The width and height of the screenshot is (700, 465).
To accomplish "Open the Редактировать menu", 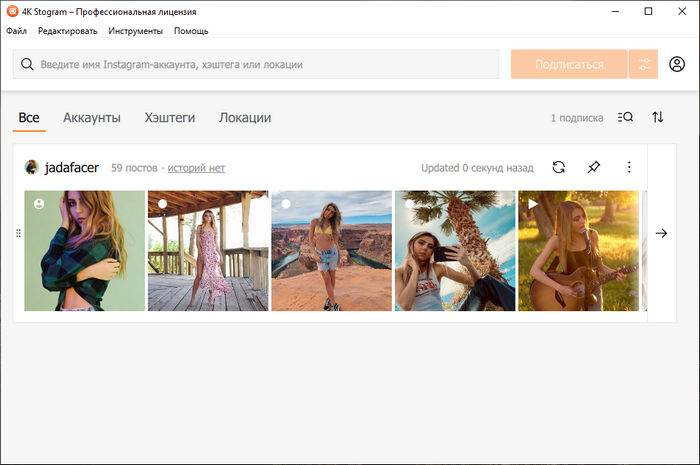I will click(x=67, y=31).
